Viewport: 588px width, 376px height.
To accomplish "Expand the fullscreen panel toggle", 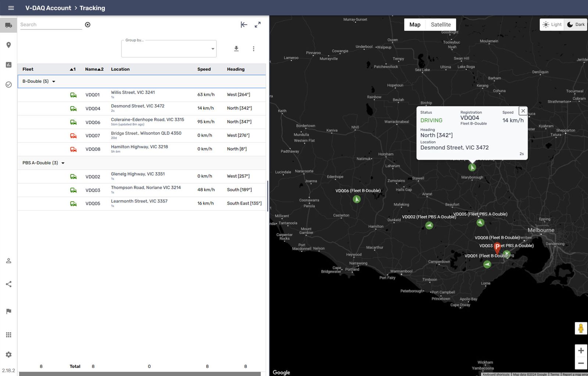I will pos(258,25).
